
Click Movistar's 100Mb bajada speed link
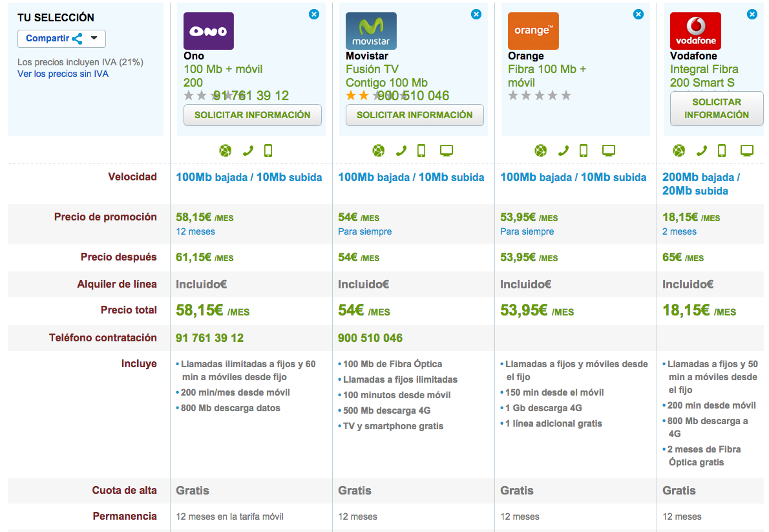pos(411,177)
